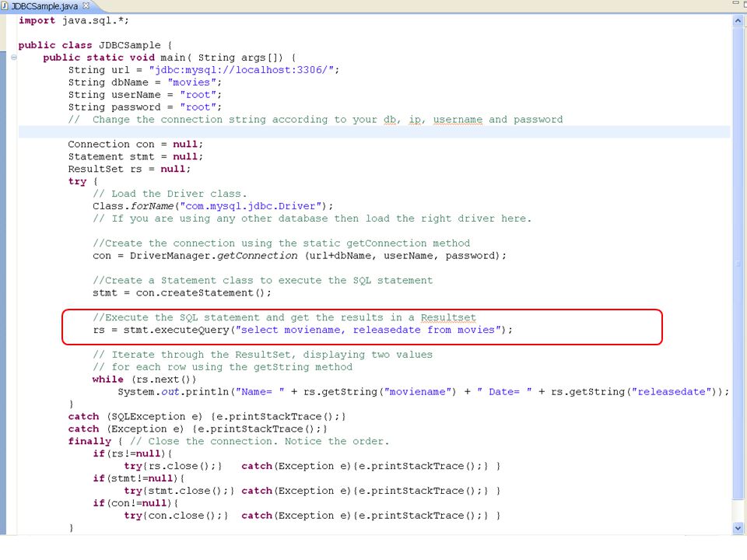
Task: Click the "com.mysql.jdbc.Driver" string
Action: point(250,206)
